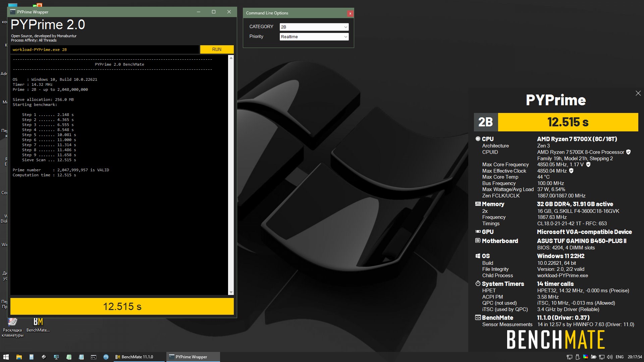Click the 'HPET32, 14.32 MHz, -0.000 ms (Precise)' value
The width and height of the screenshot is (644, 362).
click(x=583, y=291)
